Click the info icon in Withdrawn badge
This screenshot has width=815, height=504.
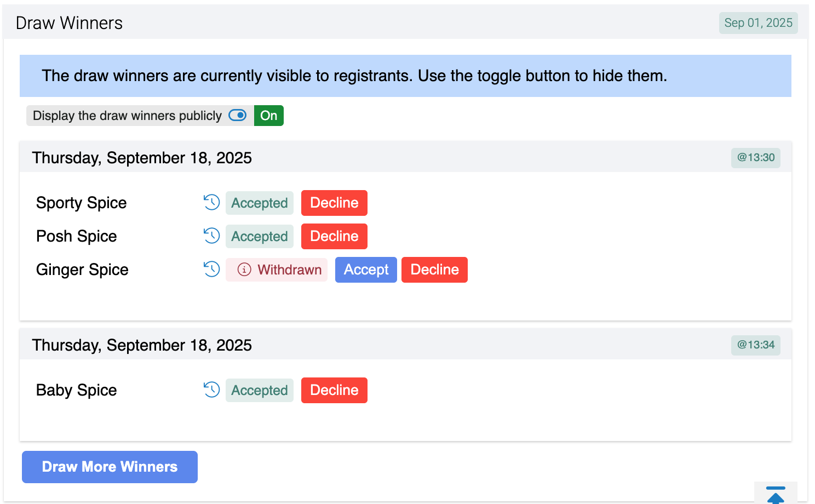click(244, 270)
